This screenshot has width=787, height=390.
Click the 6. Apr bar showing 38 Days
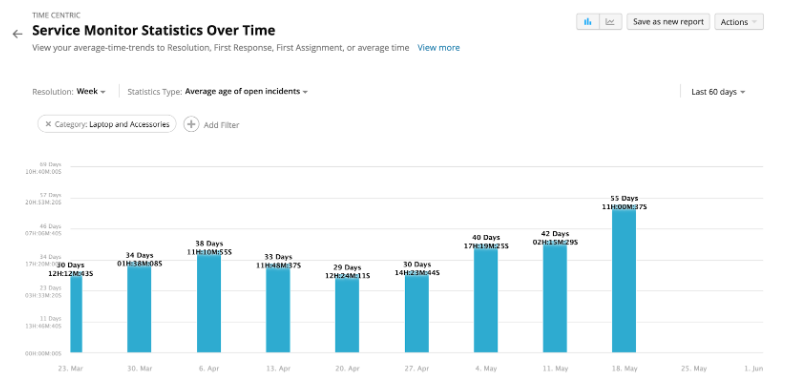pos(209,304)
